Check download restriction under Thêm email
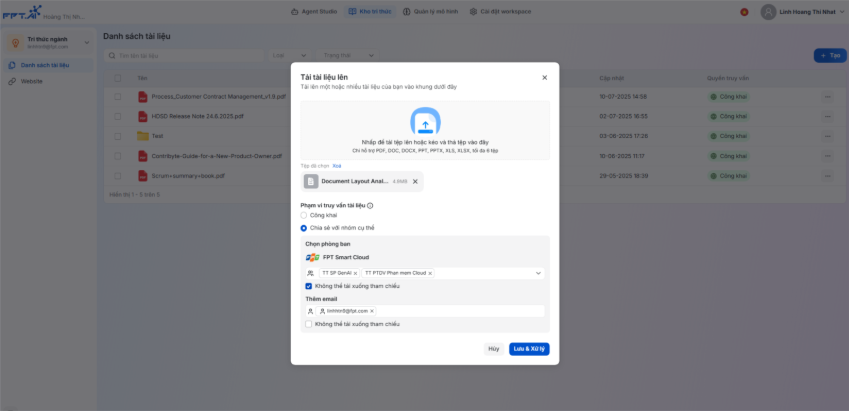The width and height of the screenshot is (849, 411). tap(309, 324)
